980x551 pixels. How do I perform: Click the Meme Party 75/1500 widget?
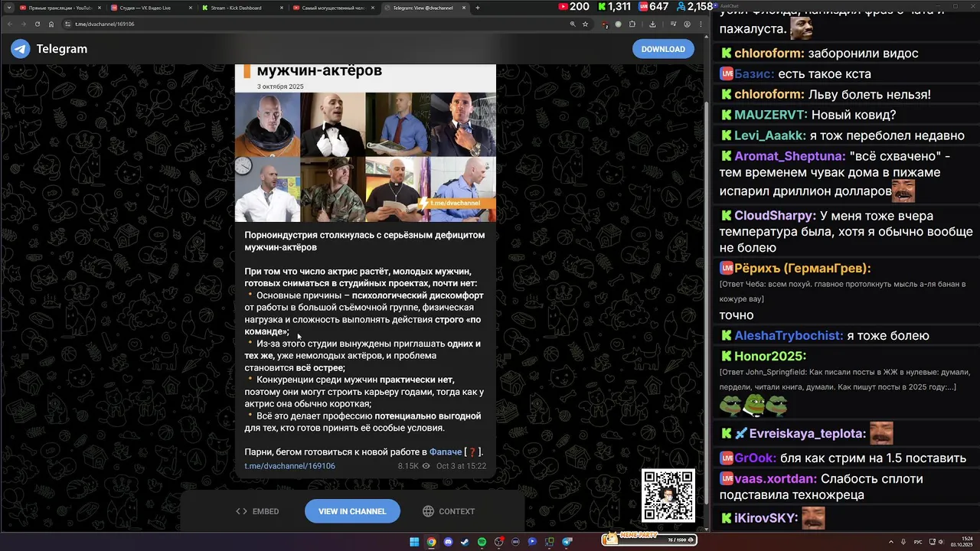click(x=649, y=540)
